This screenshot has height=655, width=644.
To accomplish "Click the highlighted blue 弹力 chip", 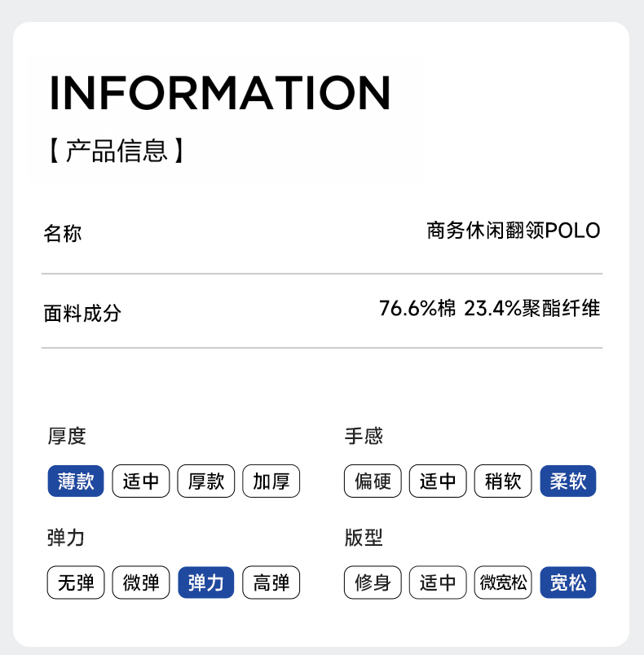I will (206, 583).
